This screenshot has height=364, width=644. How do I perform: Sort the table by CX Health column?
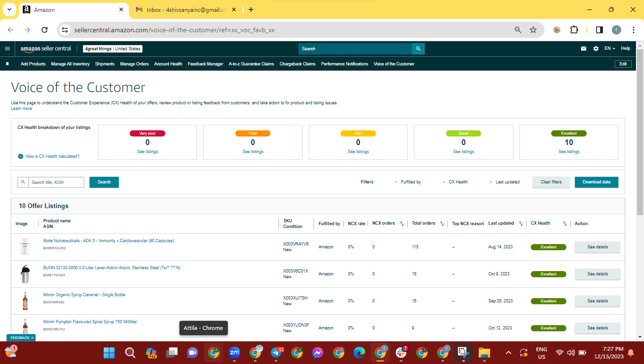(x=565, y=224)
